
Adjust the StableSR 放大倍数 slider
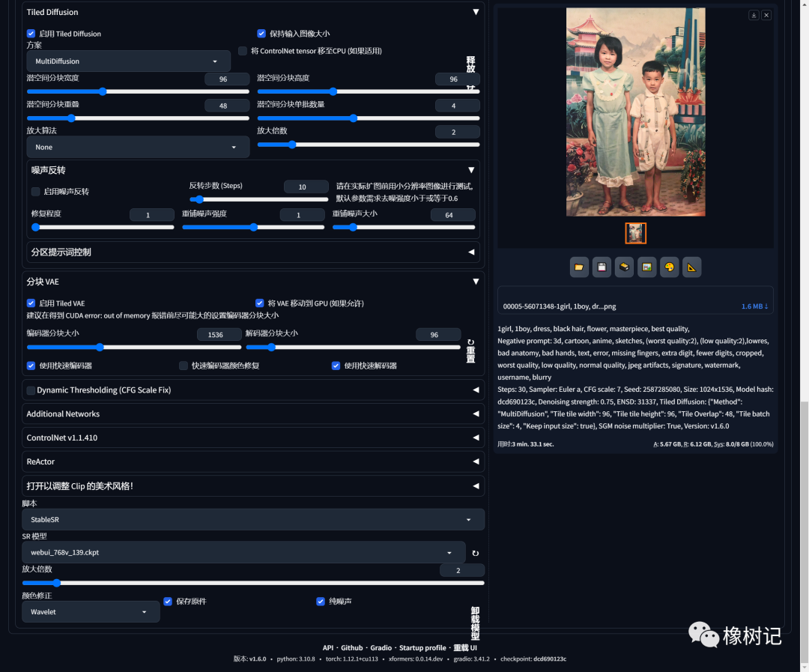[253, 583]
